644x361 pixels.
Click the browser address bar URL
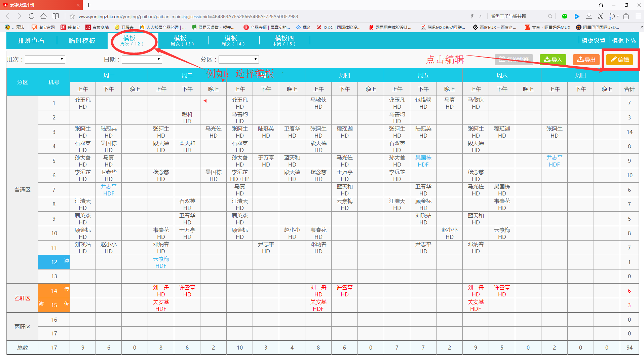(x=188, y=16)
